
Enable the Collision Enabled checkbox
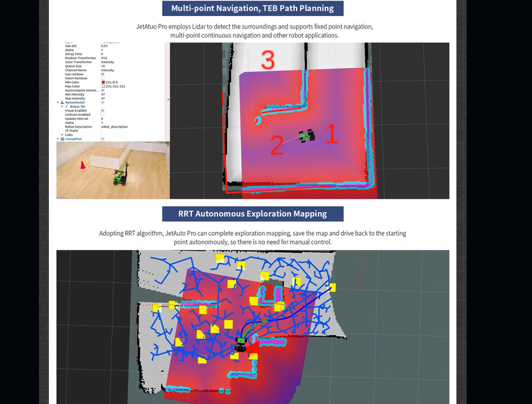click(x=103, y=115)
